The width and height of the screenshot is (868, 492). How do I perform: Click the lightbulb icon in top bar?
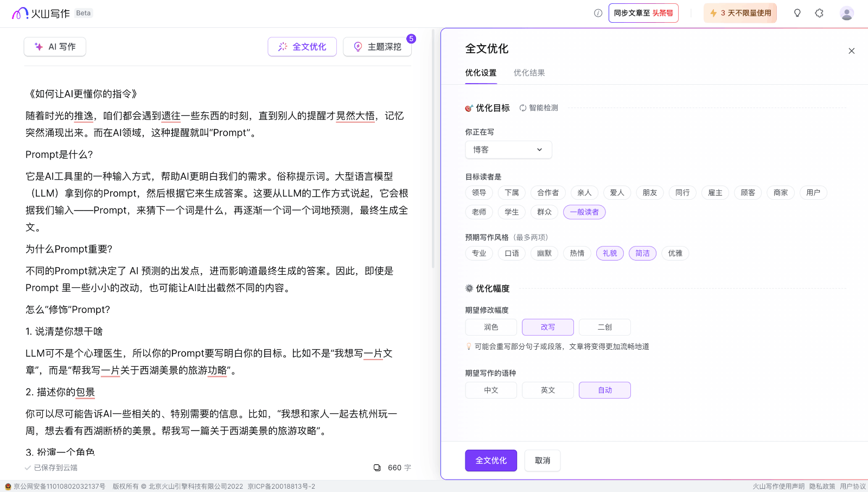tap(797, 13)
